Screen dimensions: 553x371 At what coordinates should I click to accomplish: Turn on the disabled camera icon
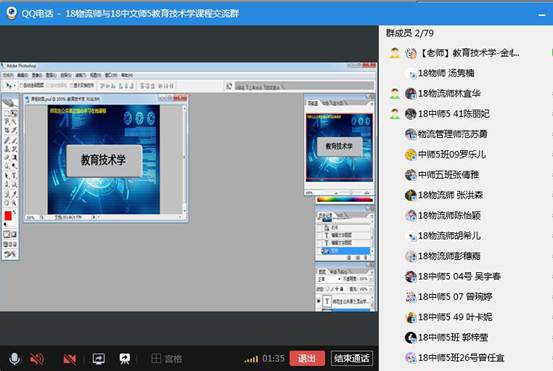click(x=69, y=359)
